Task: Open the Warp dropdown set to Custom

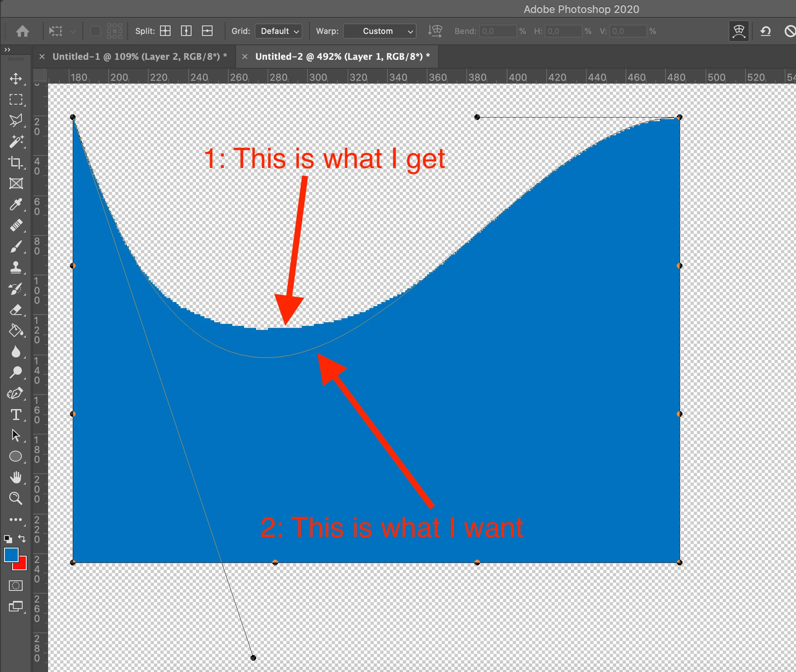Action: point(379,31)
